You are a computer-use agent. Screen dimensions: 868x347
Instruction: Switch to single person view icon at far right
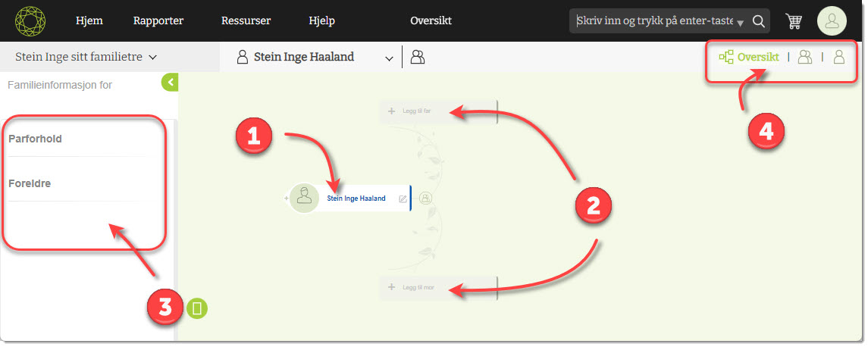839,57
